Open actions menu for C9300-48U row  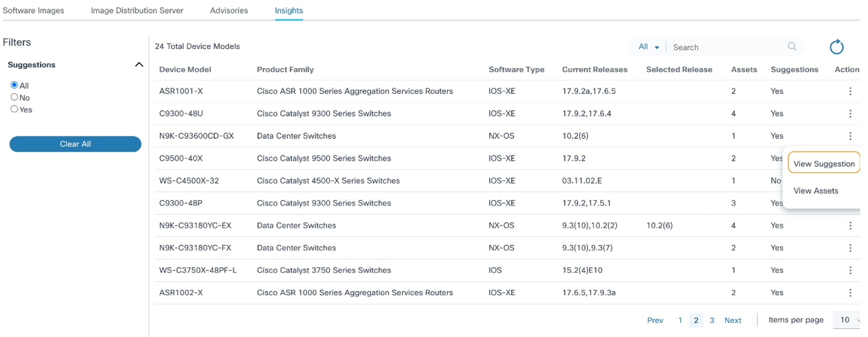[850, 113]
